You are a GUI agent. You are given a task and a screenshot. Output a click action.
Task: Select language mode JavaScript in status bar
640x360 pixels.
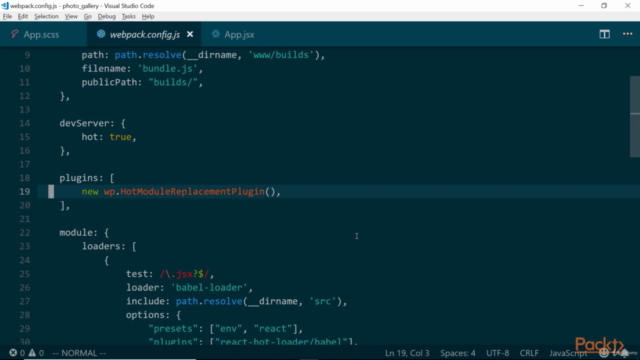(568, 353)
